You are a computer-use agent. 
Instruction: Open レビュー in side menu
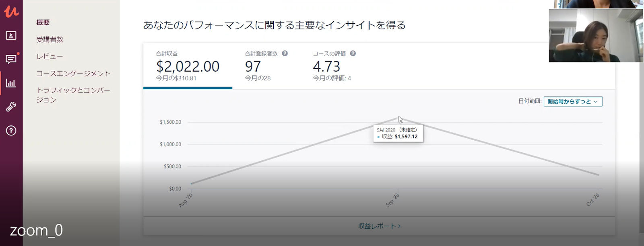(50, 56)
